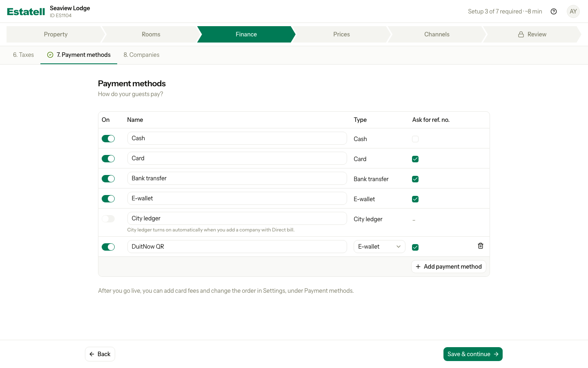Image resolution: width=588 pixels, height=368 pixels.
Task: Click the Seaview Lodge property name
Action: [x=70, y=8]
